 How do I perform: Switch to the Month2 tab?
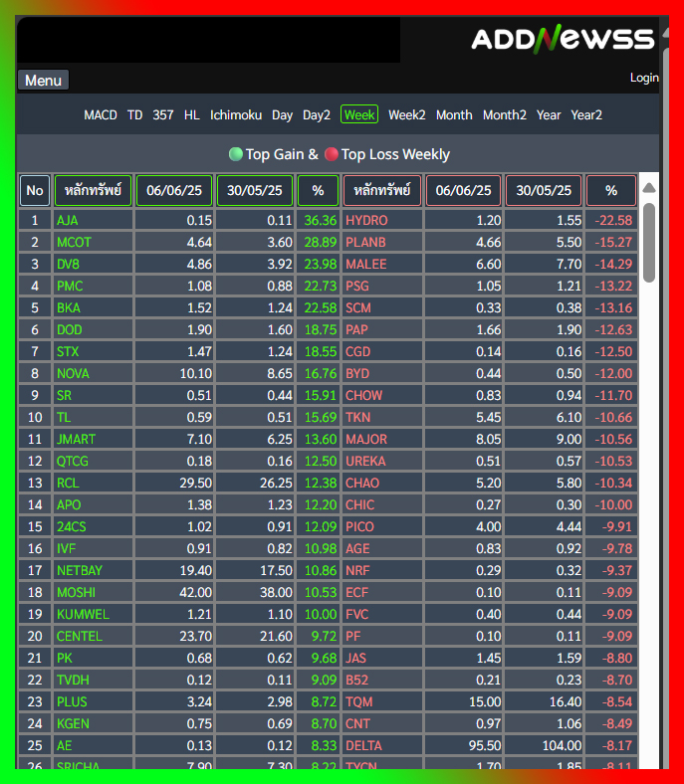click(505, 115)
